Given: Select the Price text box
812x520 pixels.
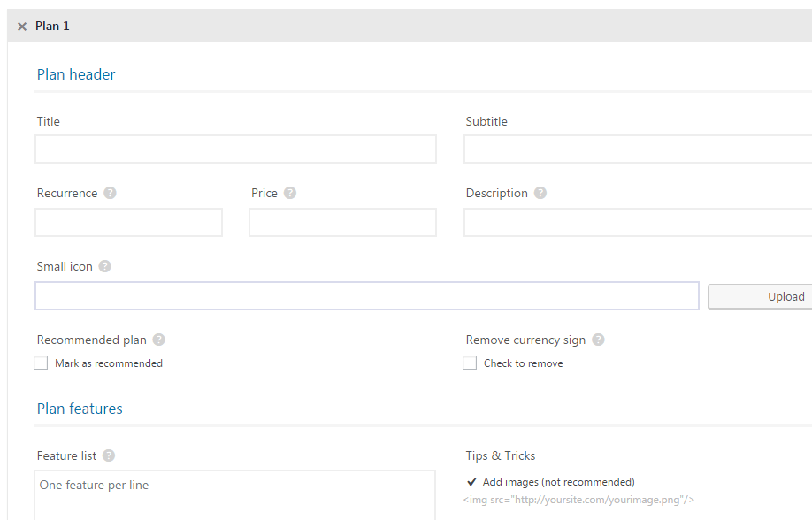Looking at the screenshot, I should click(343, 223).
